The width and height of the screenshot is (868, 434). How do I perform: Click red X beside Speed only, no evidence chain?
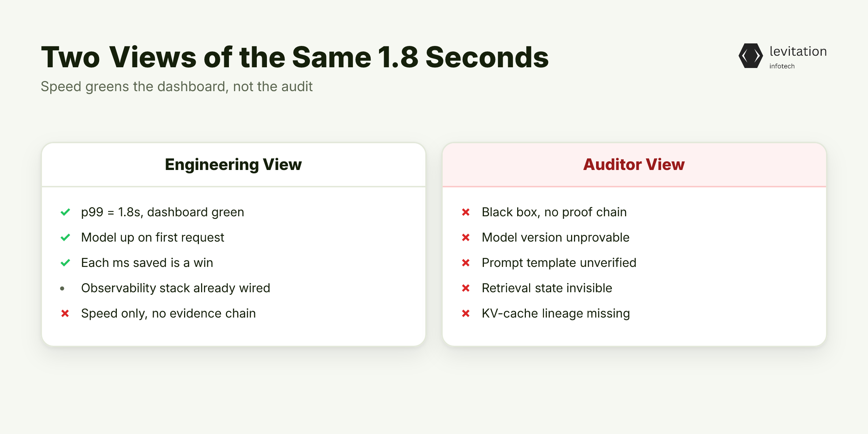tap(65, 313)
